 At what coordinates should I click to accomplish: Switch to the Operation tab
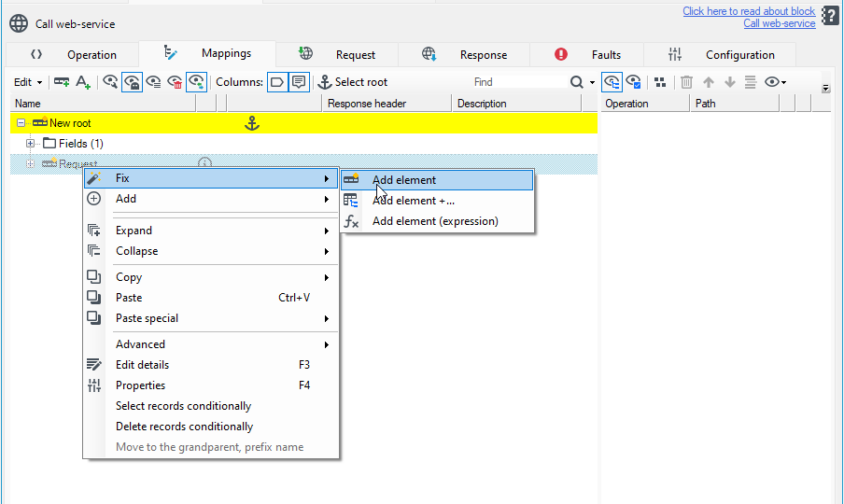(73, 55)
